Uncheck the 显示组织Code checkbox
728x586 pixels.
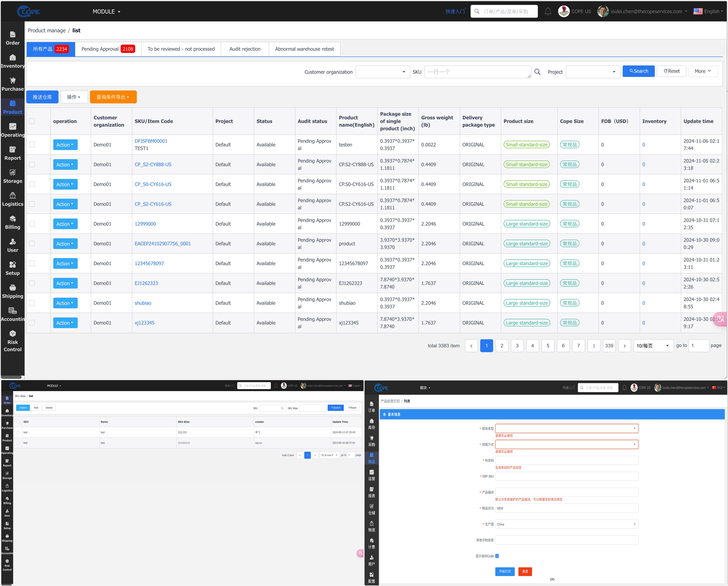tap(497, 556)
